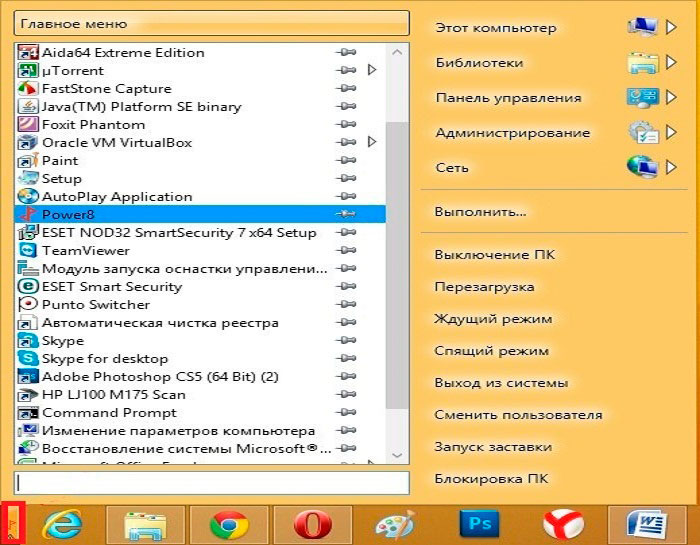Open HP LJ100 M175 Scan icon
The image size is (700, 545).
pyautogui.click(x=28, y=395)
